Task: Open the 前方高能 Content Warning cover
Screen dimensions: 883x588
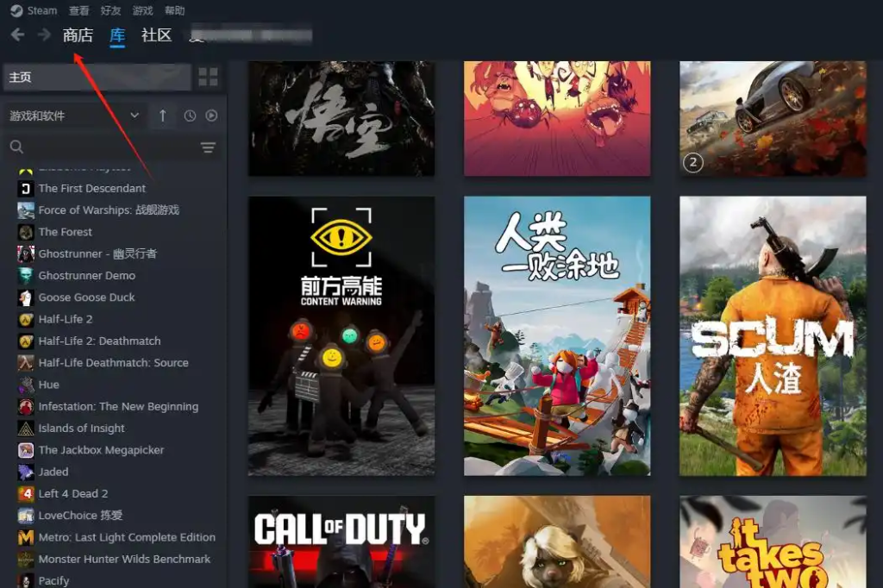Action: click(341, 335)
